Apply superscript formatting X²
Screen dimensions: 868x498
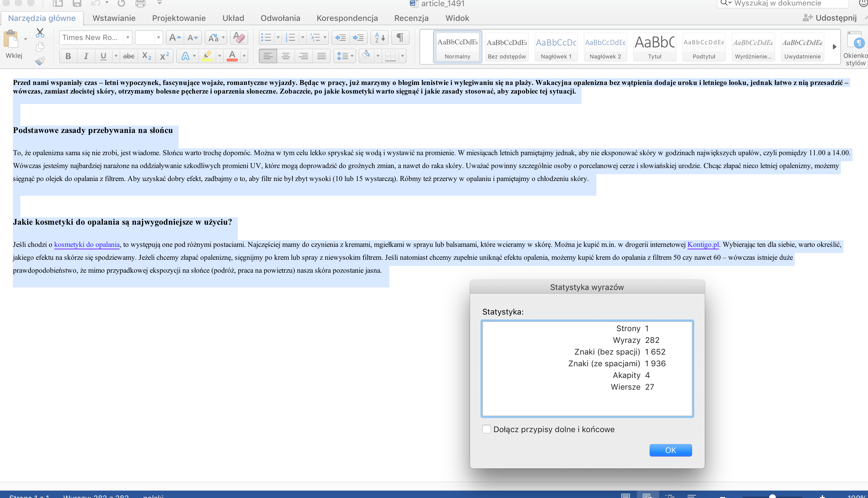(x=164, y=56)
